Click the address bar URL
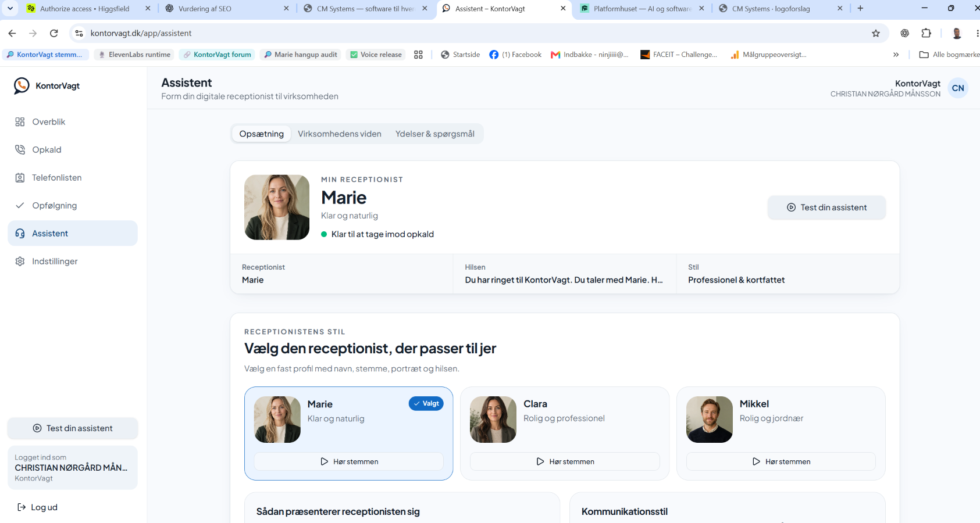Viewport: 980px width, 523px height. pos(141,33)
